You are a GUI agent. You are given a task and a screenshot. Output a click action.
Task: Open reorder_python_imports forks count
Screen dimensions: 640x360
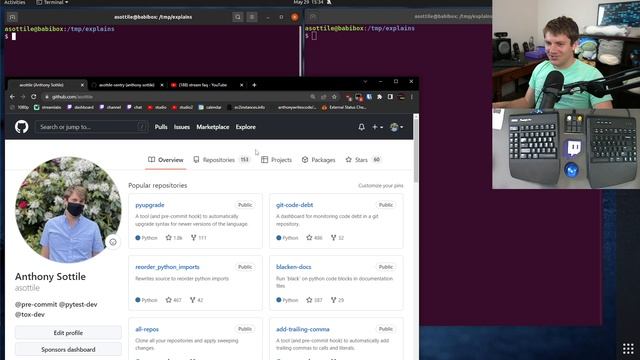tap(196, 300)
